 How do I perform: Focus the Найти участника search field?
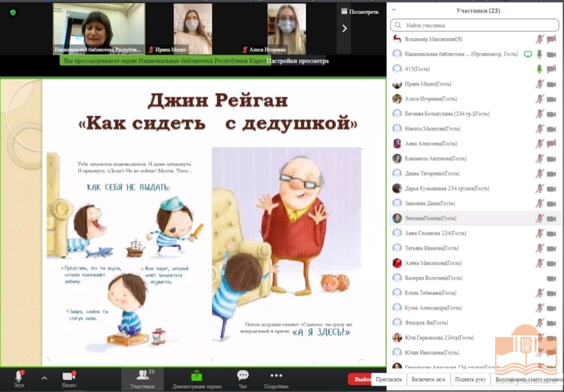[x=474, y=26]
